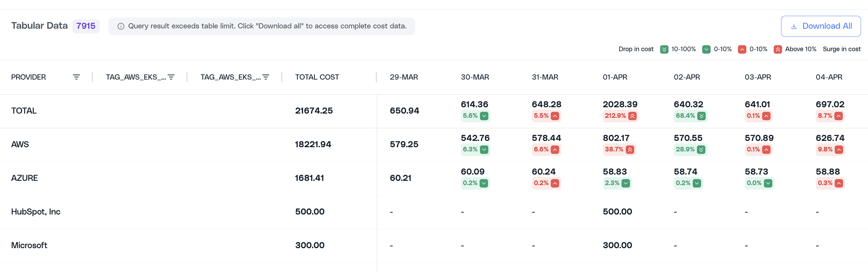
Task: Open filter for second TAG_AWS_EKS column
Action: coord(266,77)
